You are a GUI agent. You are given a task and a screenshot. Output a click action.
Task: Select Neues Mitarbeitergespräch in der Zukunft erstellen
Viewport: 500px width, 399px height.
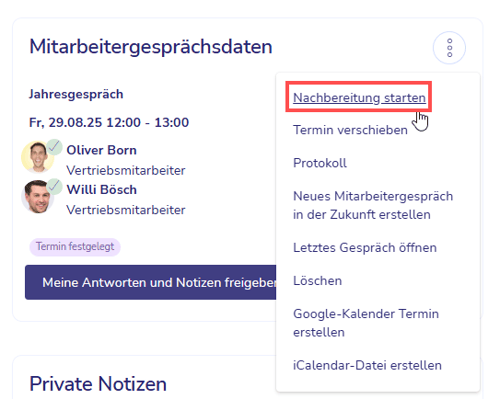(373, 205)
